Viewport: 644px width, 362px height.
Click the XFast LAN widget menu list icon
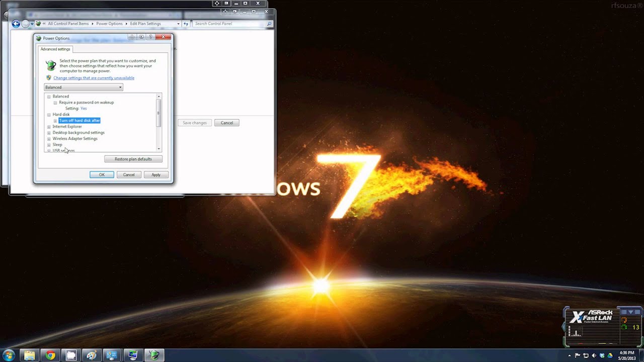(x=624, y=312)
